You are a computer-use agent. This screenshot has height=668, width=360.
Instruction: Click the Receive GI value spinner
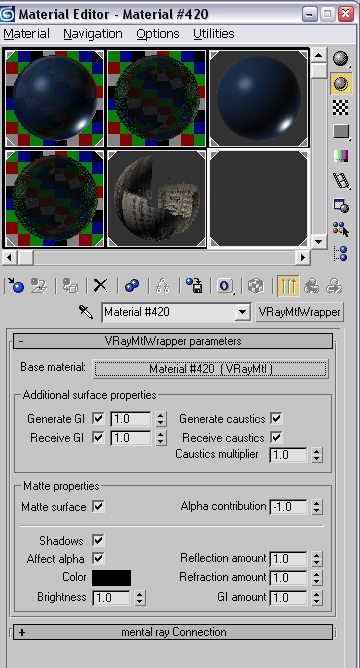(x=160, y=438)
